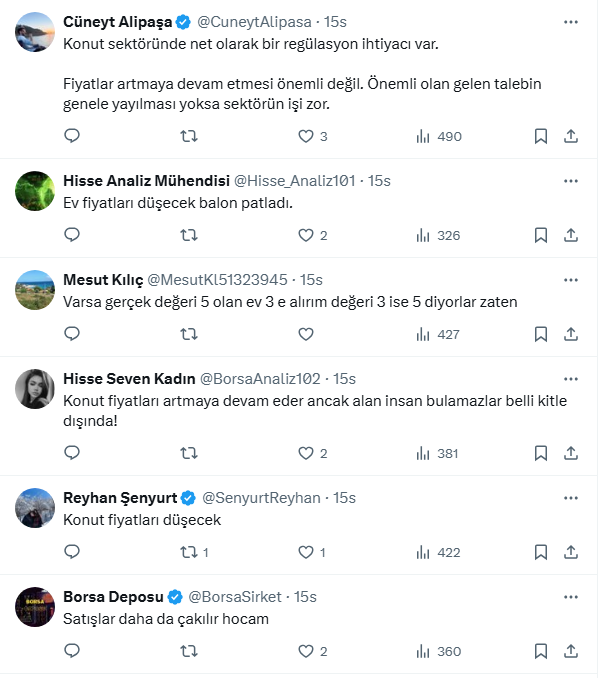Like the Borsa Deposu tweet
This screenshot has height=678, width=603.
coord(306,651)
